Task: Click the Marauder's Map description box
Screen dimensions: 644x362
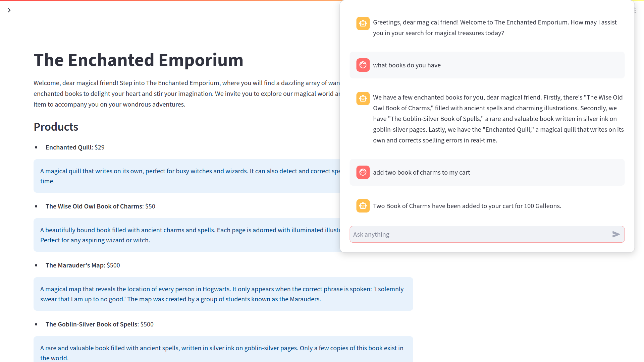Action: click(x=223, y=294)
